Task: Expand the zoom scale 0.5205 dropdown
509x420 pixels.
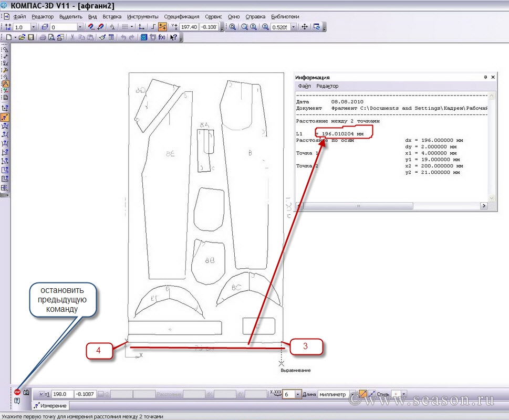Action: 293,27
